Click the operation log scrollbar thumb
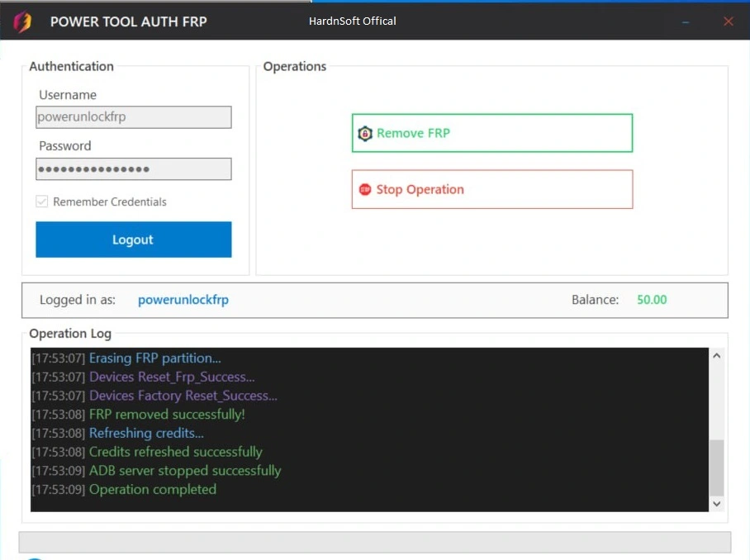Viewport: 750px width, 560px height. pos(716,467)
